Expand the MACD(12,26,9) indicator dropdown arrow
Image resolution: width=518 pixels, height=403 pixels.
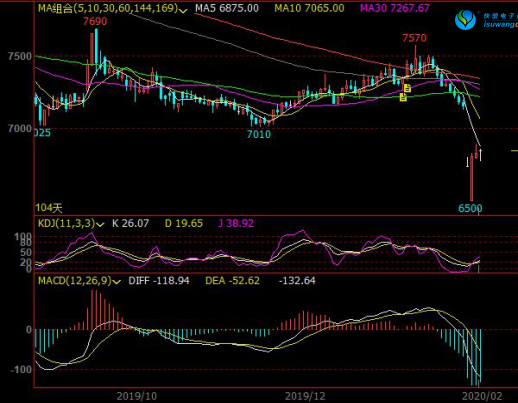(x=116, y=282)
